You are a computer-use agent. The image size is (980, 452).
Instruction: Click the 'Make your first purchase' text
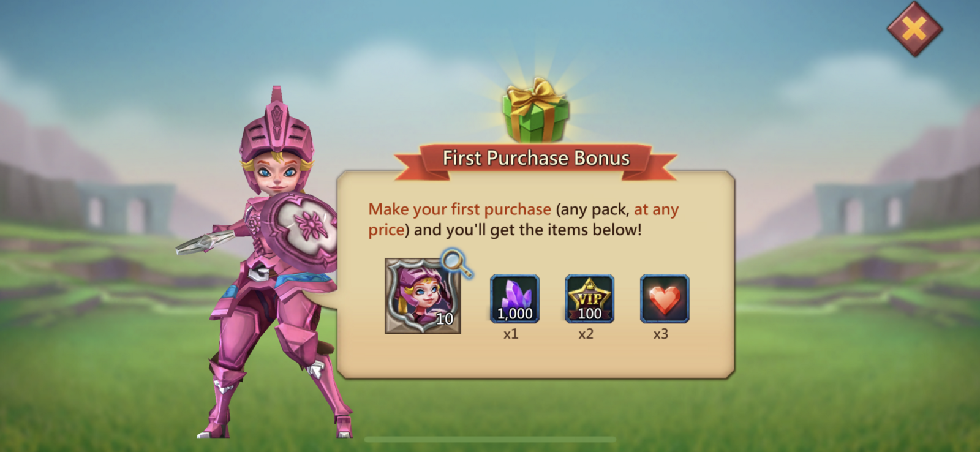pyautogui.click(x=459, y=209)
